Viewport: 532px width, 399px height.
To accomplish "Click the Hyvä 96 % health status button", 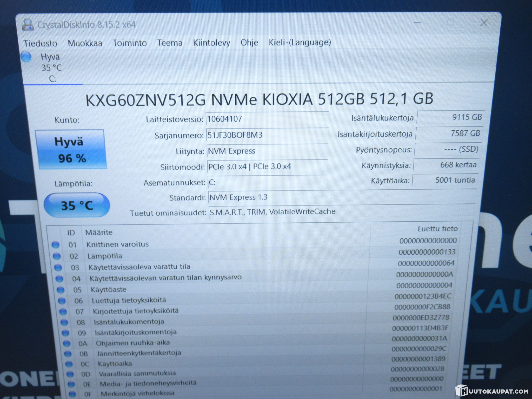I will pyautogui.click(x=71, y=150).
